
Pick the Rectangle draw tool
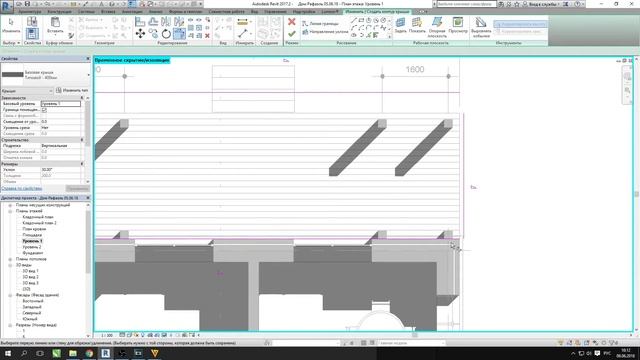pyautogui.click(x=361, y=20)
